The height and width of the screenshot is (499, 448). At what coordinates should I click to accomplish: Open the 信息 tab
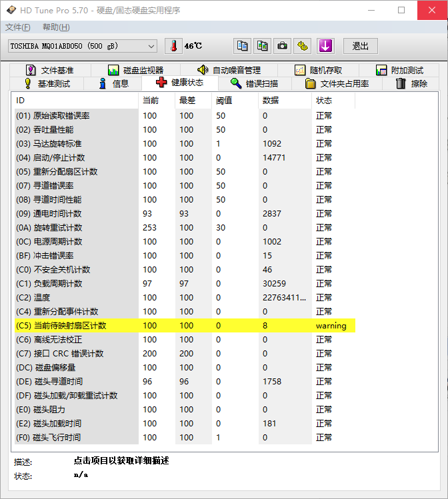(x=113, y=84)
